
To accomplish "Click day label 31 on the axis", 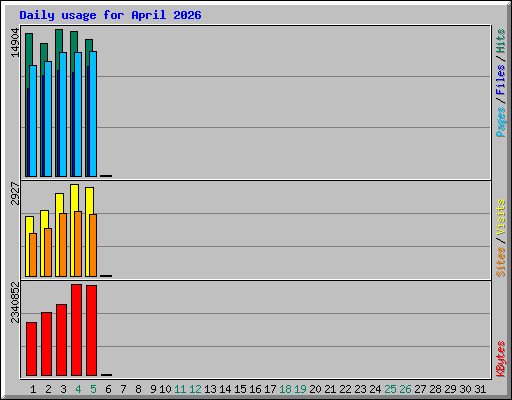I will (x=480, y=389).
